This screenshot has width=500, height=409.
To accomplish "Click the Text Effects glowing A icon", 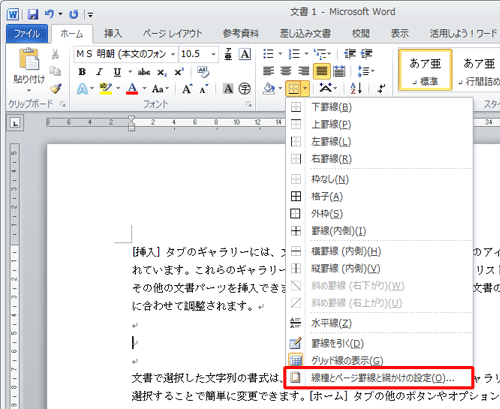I will coord(82,89).
